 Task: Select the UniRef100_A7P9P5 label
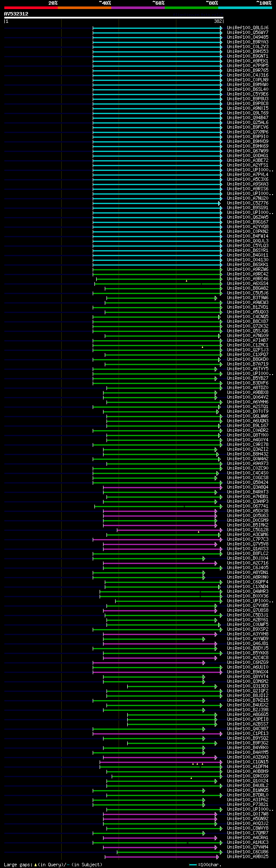pos(248,65)
